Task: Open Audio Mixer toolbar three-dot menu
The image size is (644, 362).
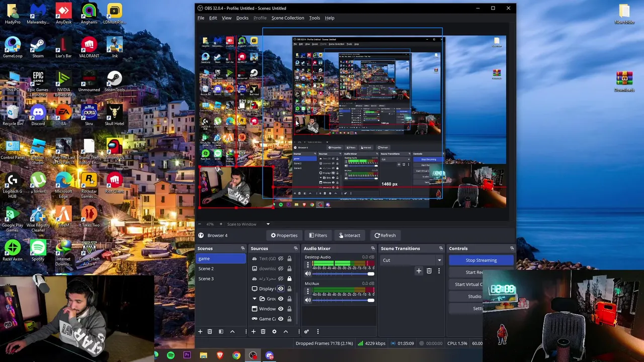Action: tap(318, 331)
